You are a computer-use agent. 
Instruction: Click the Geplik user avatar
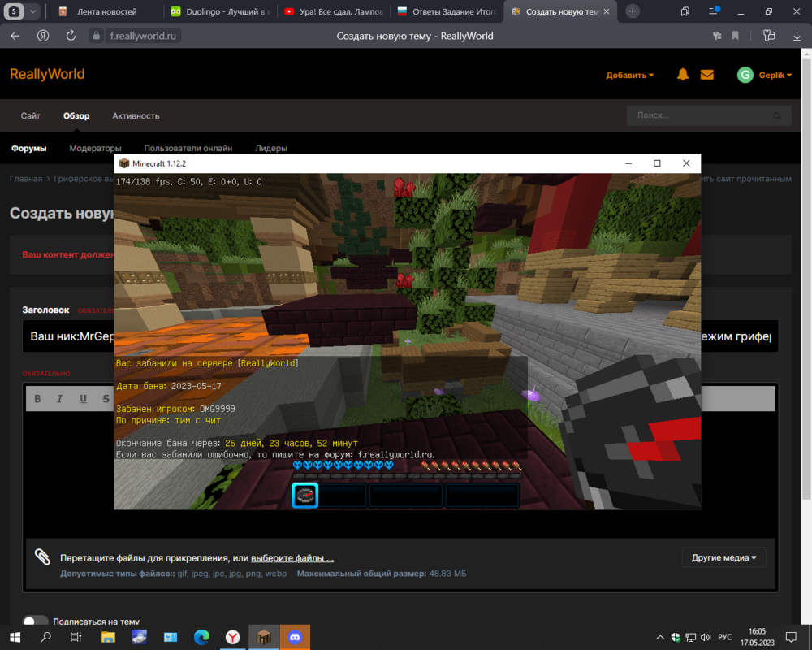745,75
